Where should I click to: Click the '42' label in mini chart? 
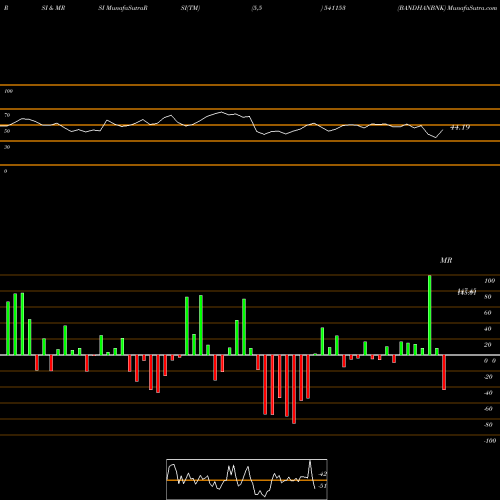[323, 474]
